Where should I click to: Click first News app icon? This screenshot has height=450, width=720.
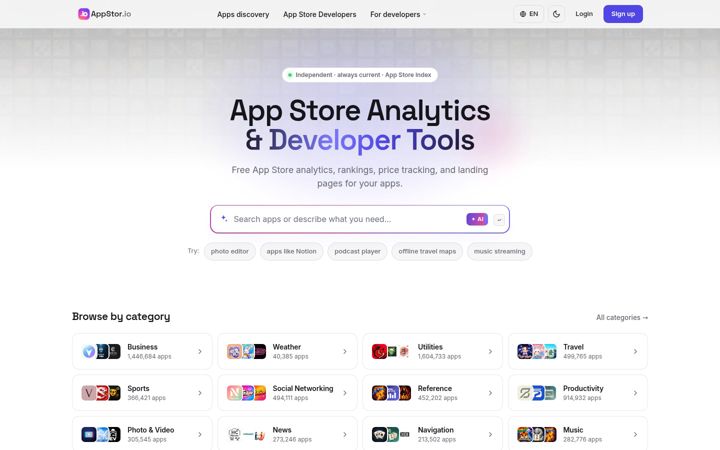point(234,434)
